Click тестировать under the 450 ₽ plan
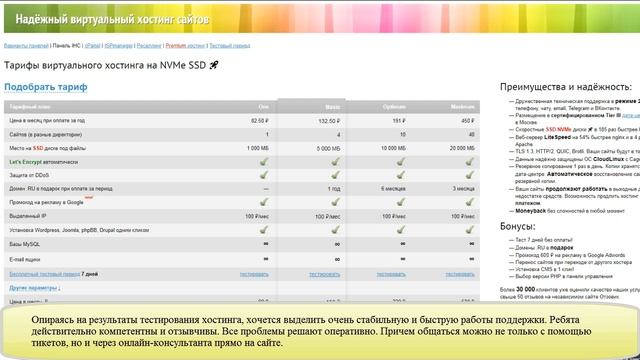This screenshot has width=640, height=360. click(x=460, y=274)
